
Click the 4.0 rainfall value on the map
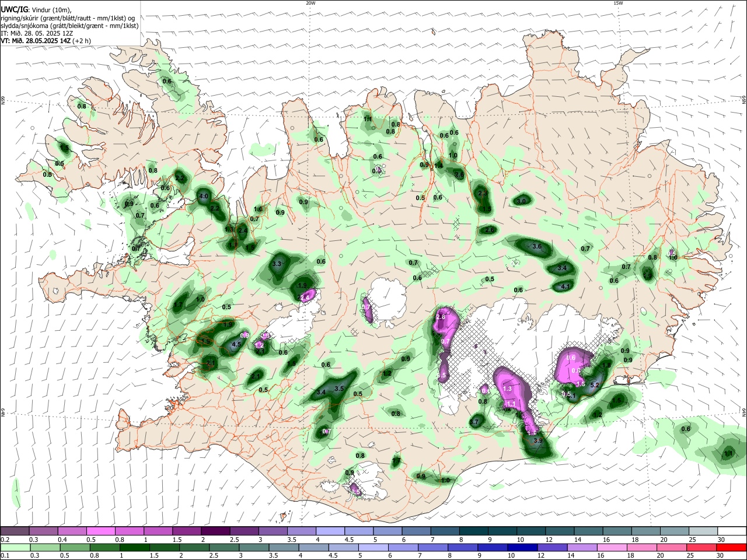204,197
